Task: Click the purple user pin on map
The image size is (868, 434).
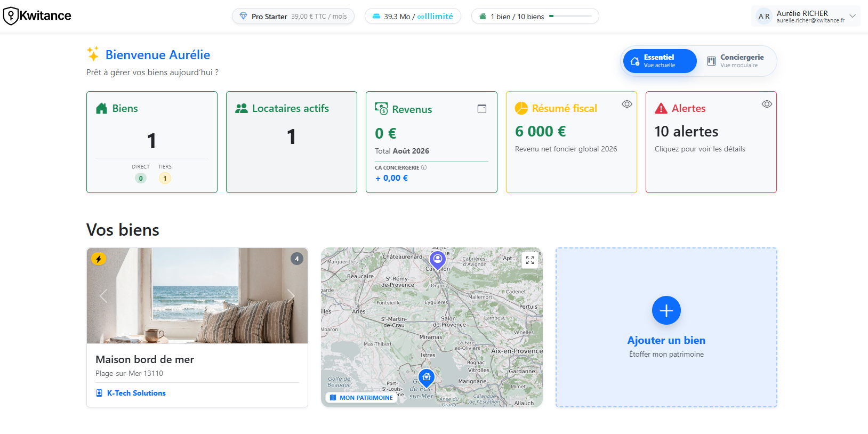Action: pos(438,261)
